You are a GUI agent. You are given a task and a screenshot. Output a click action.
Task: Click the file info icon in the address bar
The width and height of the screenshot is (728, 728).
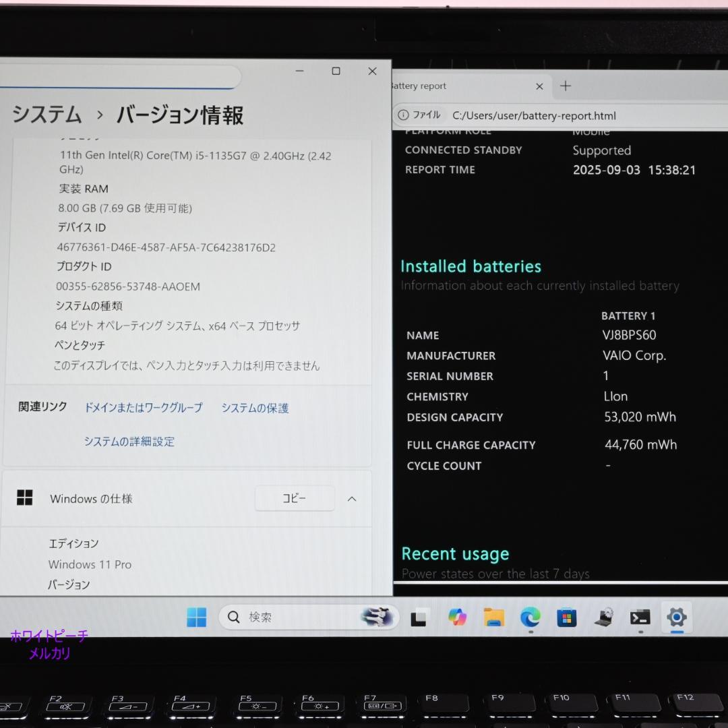(x=403, y=115)
